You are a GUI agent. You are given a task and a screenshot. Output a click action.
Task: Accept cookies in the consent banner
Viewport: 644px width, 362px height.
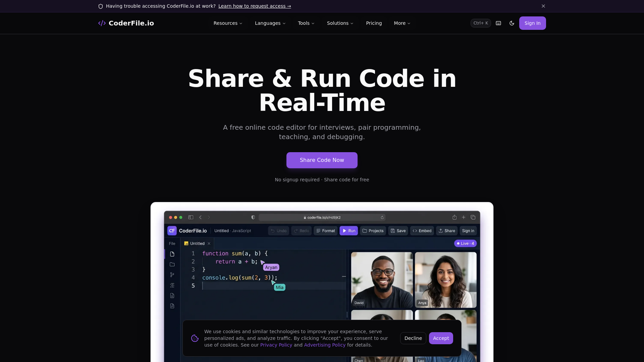[x=441, y=338]
